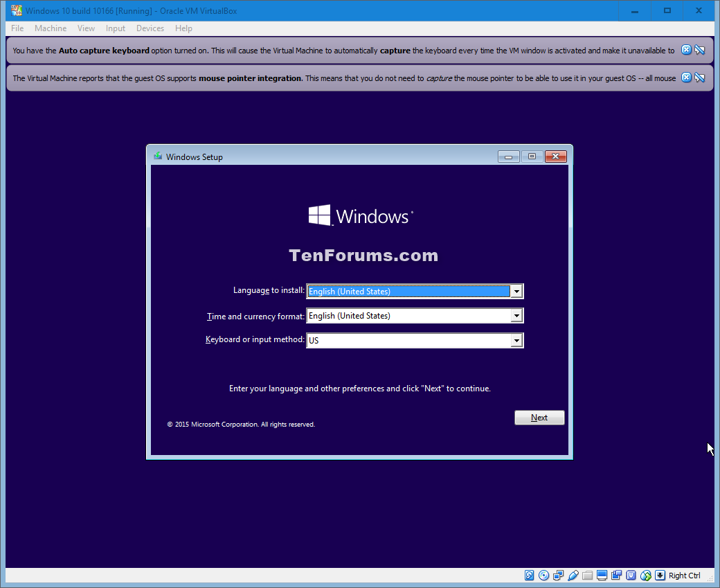This screenshot has width=720, height=588.
Task: Expand the Language to install dropdown arrow
Action: (x=516, y=292)
